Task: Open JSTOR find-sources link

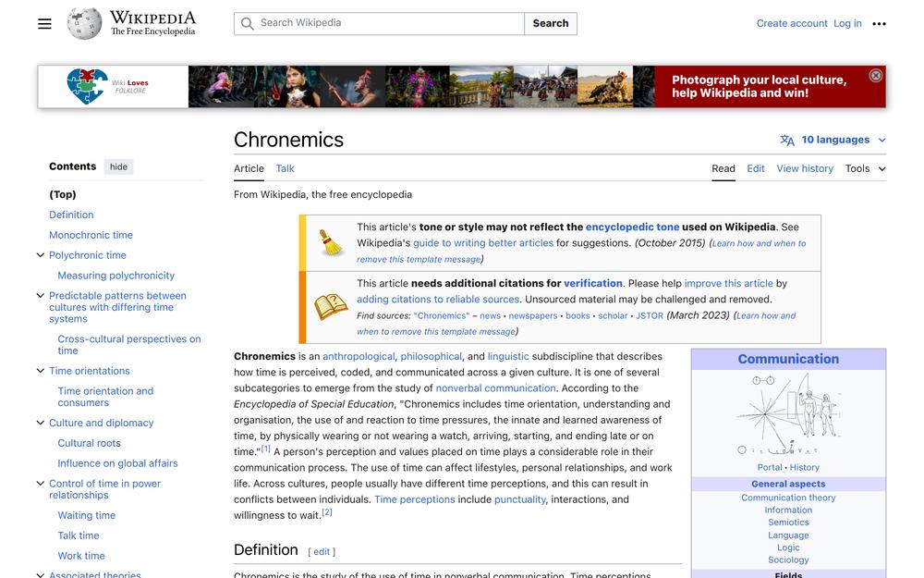Action: pos(650,316)
